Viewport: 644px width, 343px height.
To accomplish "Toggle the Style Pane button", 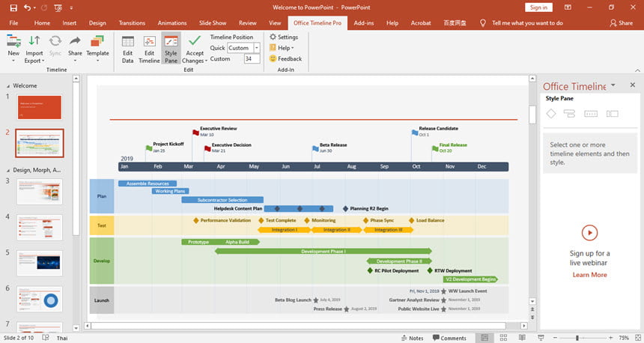I will point(171,49).
